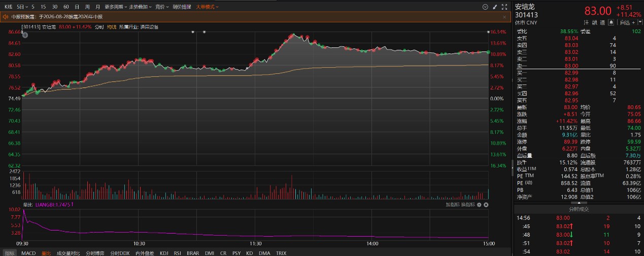Select the KD indicator
Viewport: 644px width, 256px height.
click(x=249, y=252)
